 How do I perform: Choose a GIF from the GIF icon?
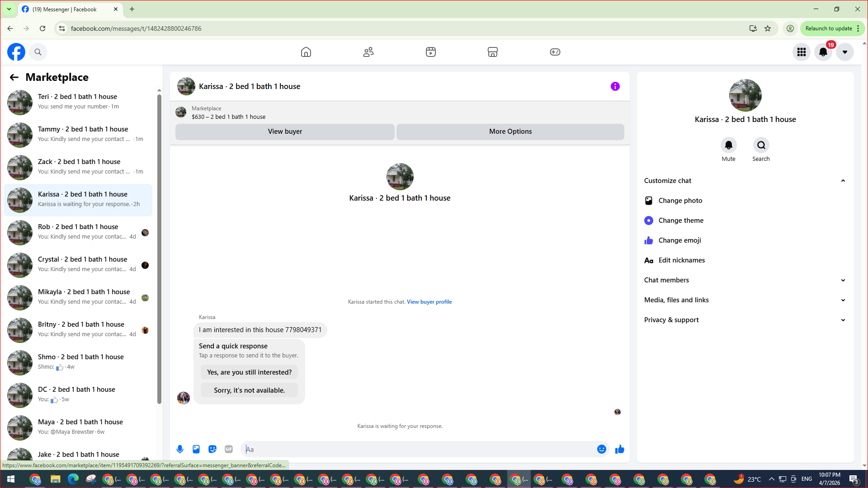229,449
